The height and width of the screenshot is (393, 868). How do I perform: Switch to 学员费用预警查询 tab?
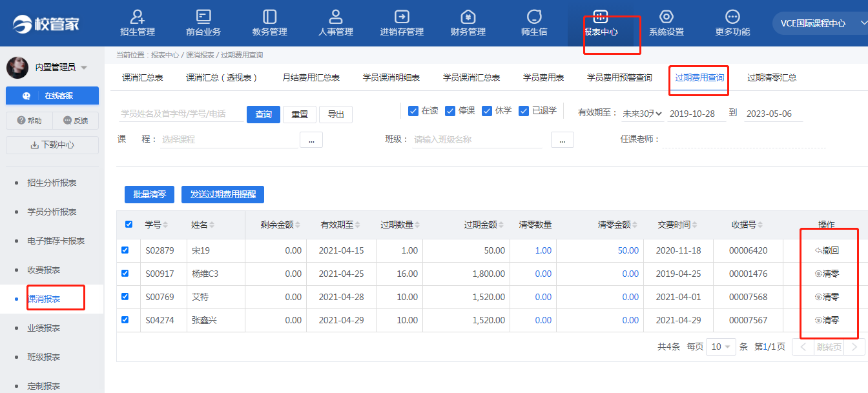(619, 77)
